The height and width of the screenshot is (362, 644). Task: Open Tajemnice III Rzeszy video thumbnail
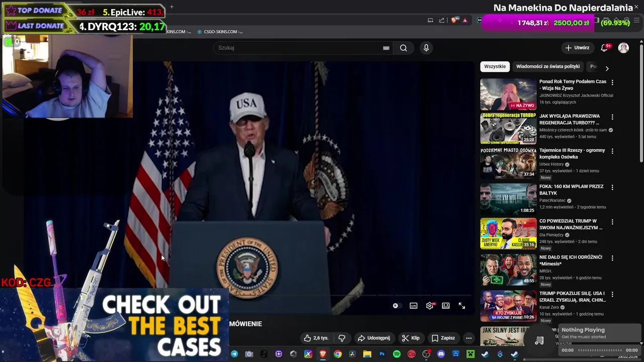click(508, 163)
